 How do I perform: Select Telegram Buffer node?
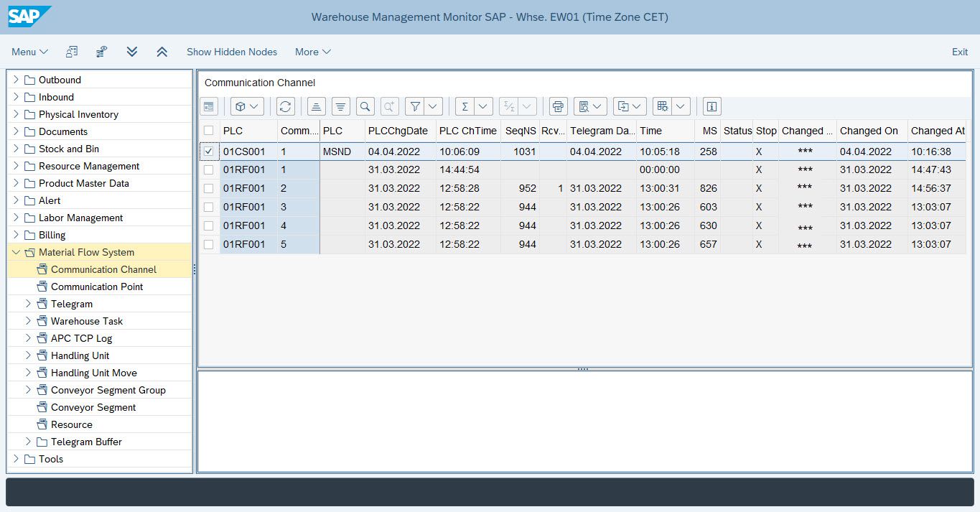[x=86, y=442]
